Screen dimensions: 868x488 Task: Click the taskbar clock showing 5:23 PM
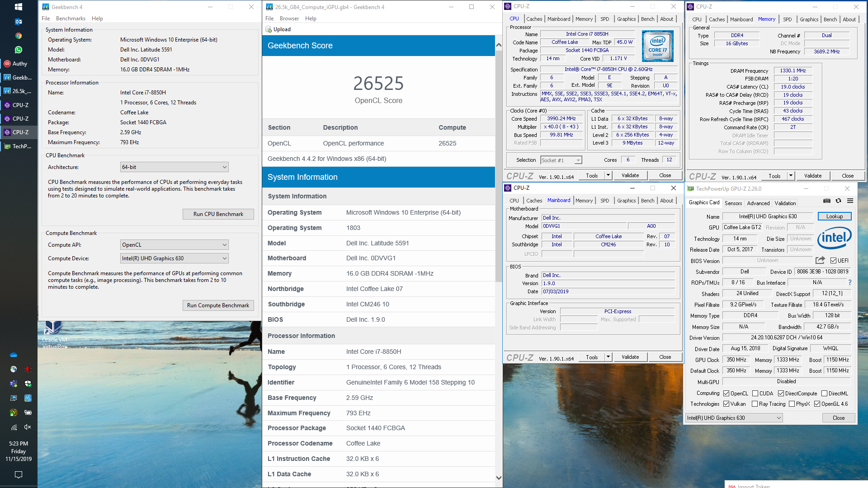[x=19, y=451]
